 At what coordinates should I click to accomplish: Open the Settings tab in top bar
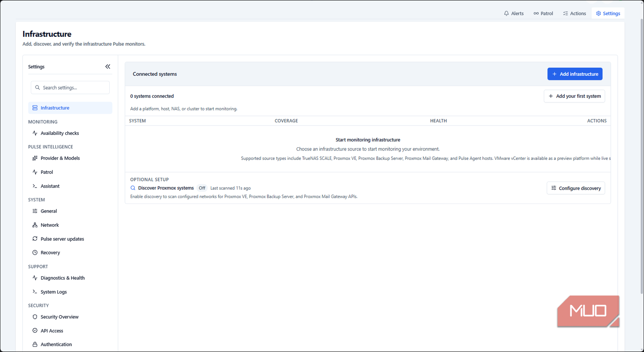pyautogui.click(x=608, y=13)
